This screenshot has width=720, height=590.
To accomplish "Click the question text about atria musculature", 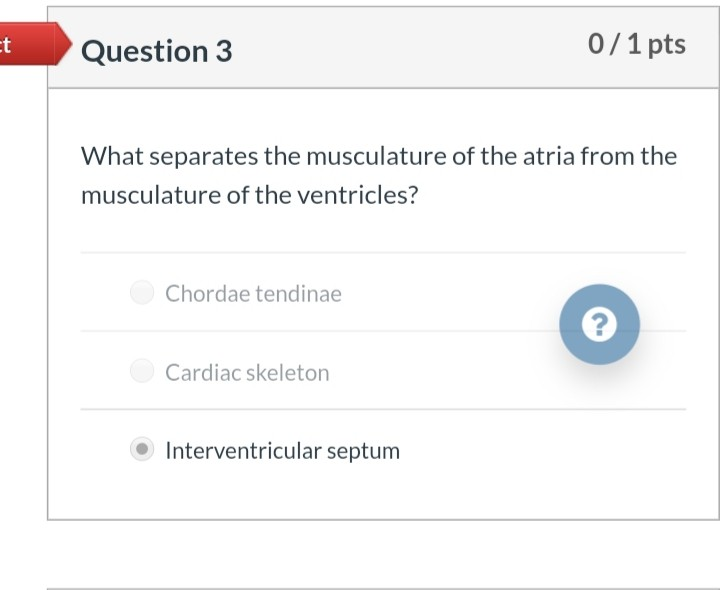I will (379, 175).
